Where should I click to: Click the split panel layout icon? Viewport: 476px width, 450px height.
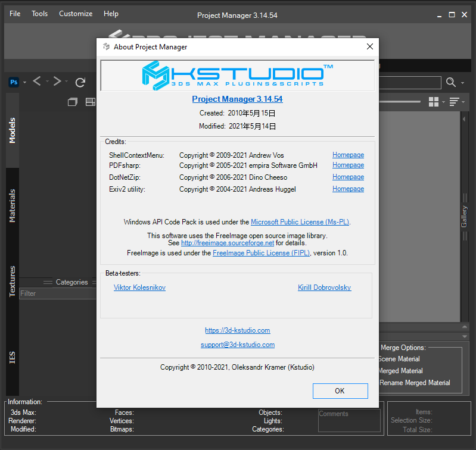(x=91, y=102)
